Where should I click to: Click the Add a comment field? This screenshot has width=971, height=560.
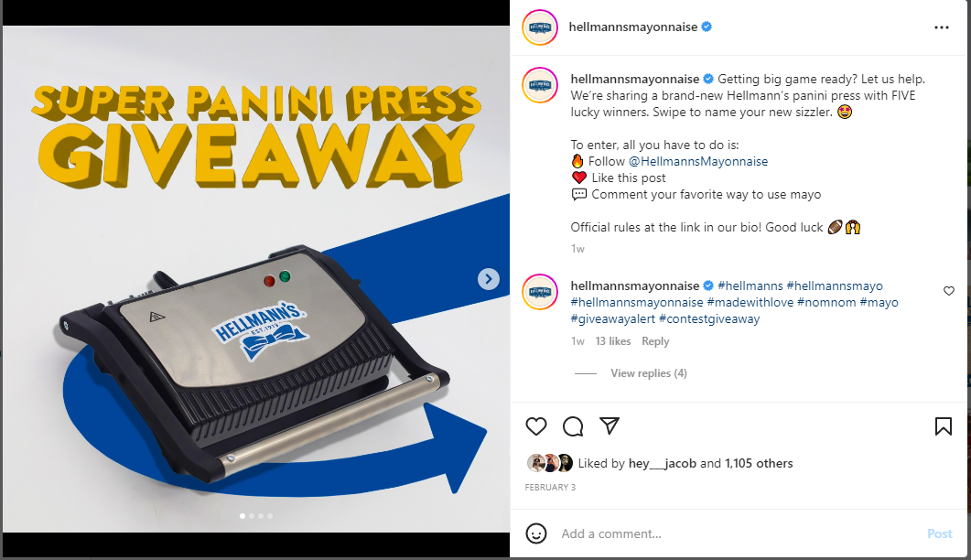pyautogui.click(x=737, y=533)
